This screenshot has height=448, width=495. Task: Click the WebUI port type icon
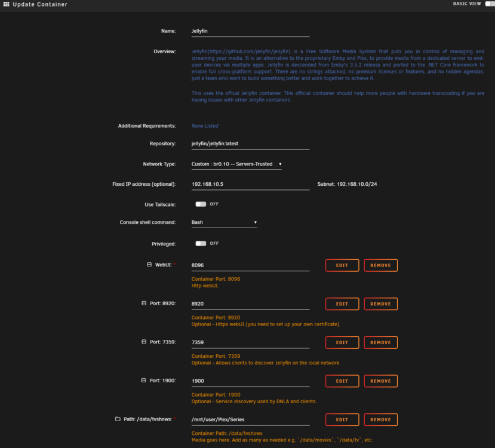149,265
